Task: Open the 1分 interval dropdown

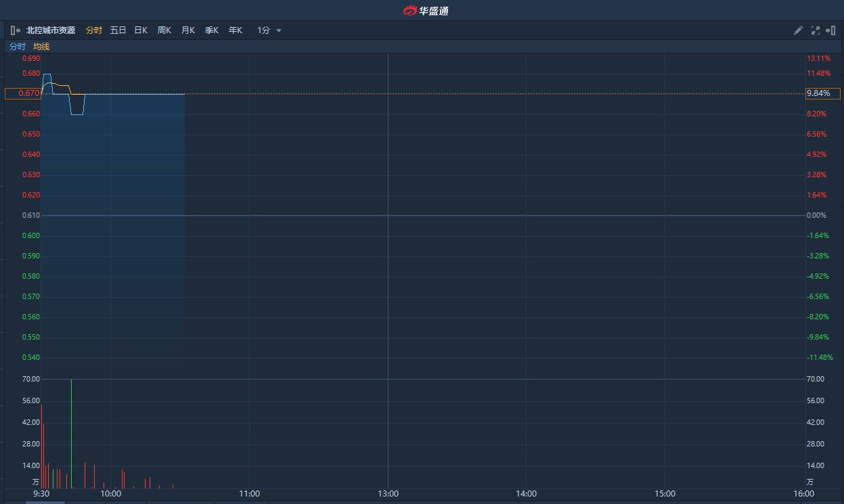Action: pyautogui.click(x=264, y=30)
